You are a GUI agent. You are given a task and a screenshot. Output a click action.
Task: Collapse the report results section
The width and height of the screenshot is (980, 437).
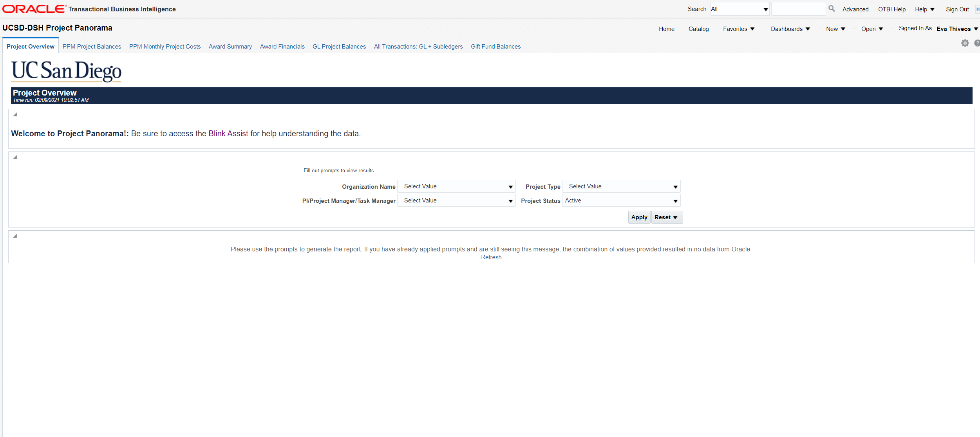[15, 236]
